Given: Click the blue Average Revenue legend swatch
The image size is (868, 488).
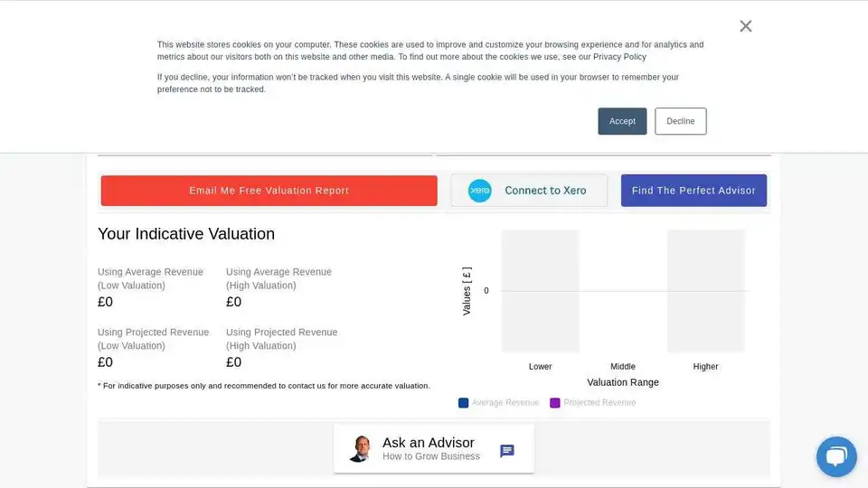Looking at the screenshot, I should (464, 403).
